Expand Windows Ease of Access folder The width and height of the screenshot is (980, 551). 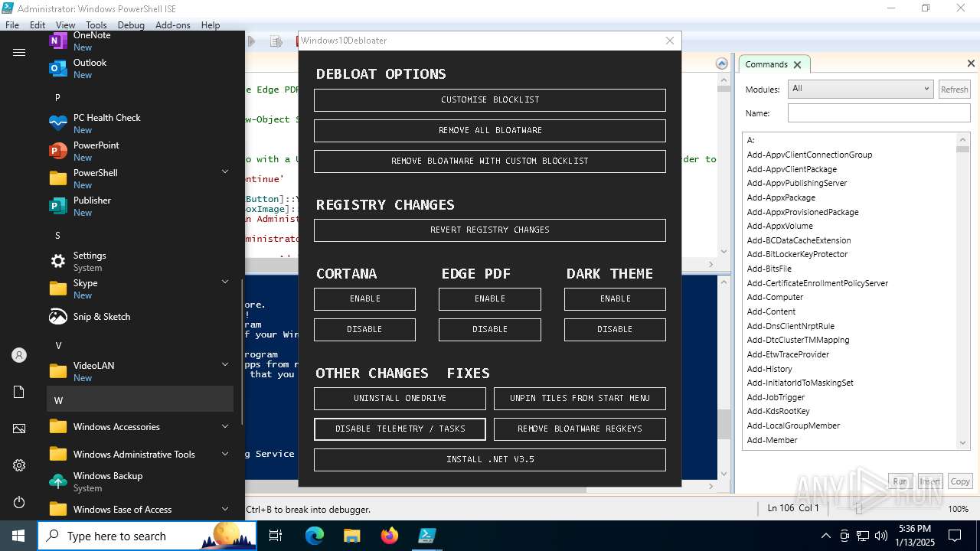pos(225,509)
